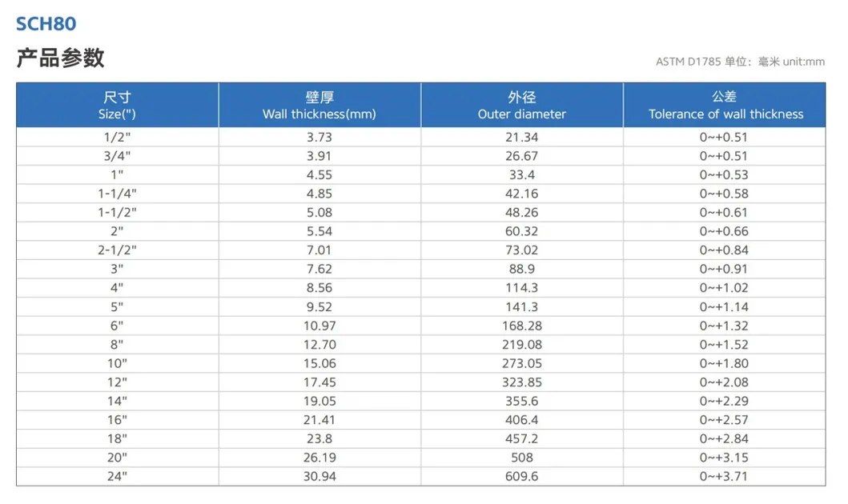Screen dimensions: 848x504
Task: Click wall thickness value 3.91
Action: click(319, 156)
